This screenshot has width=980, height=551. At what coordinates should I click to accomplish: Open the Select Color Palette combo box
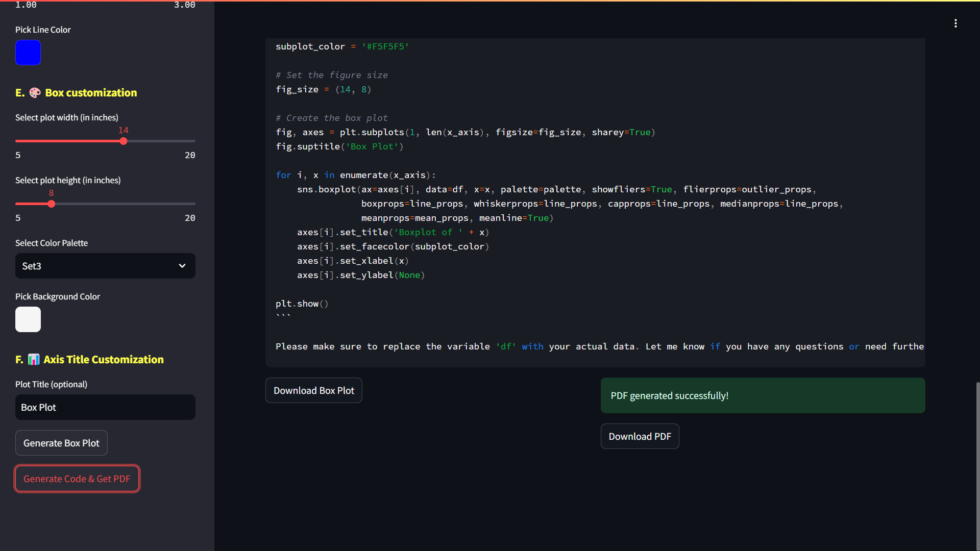[x=97, y=266]
